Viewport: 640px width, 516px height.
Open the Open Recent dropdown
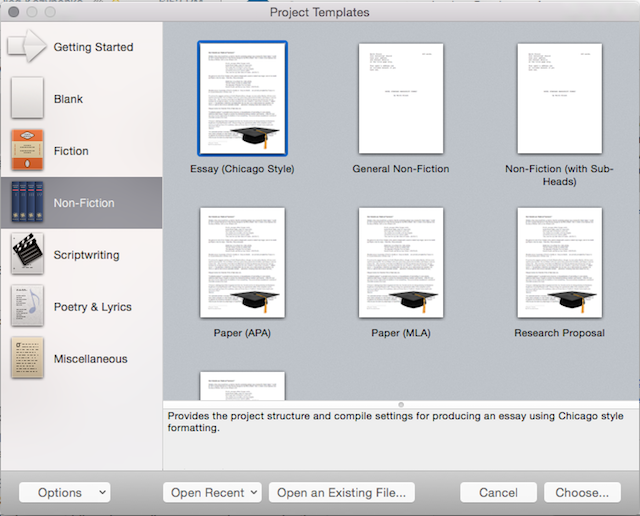(x=212, y=492)
